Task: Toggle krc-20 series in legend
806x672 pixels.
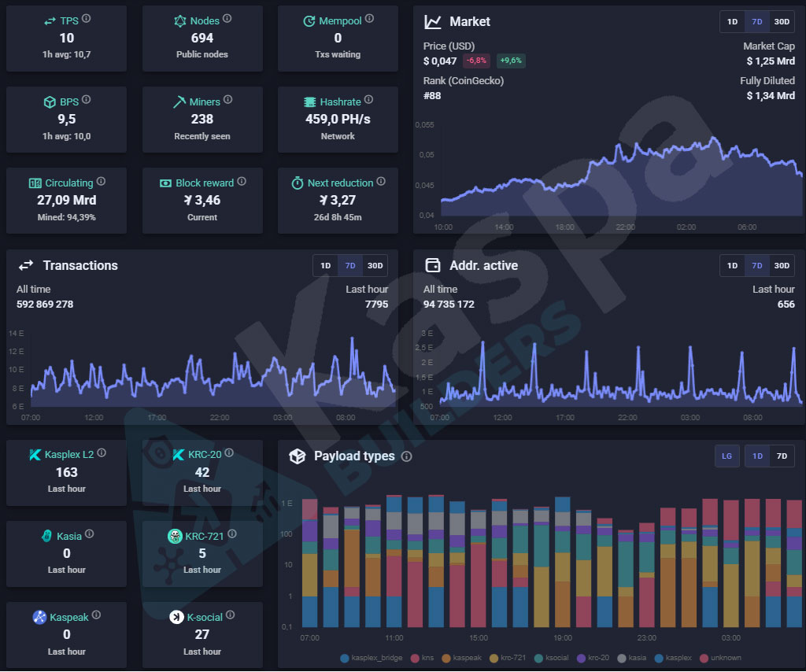Action: click(593, 658)
